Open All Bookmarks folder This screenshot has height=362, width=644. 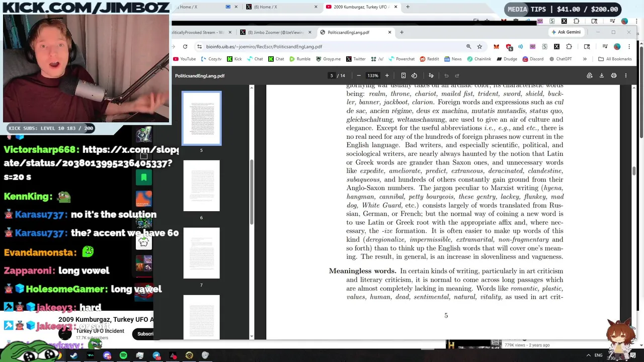pyautogui.click(x=615, y=59)
